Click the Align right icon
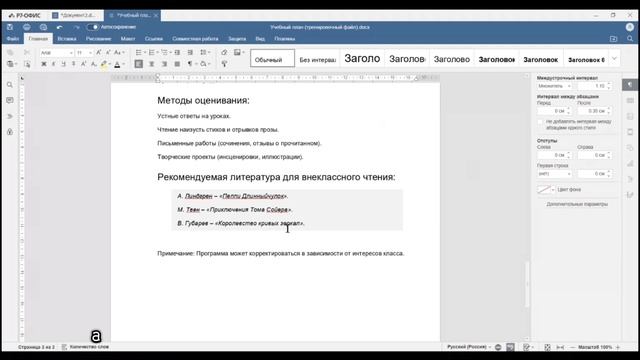 pos(164,64)
